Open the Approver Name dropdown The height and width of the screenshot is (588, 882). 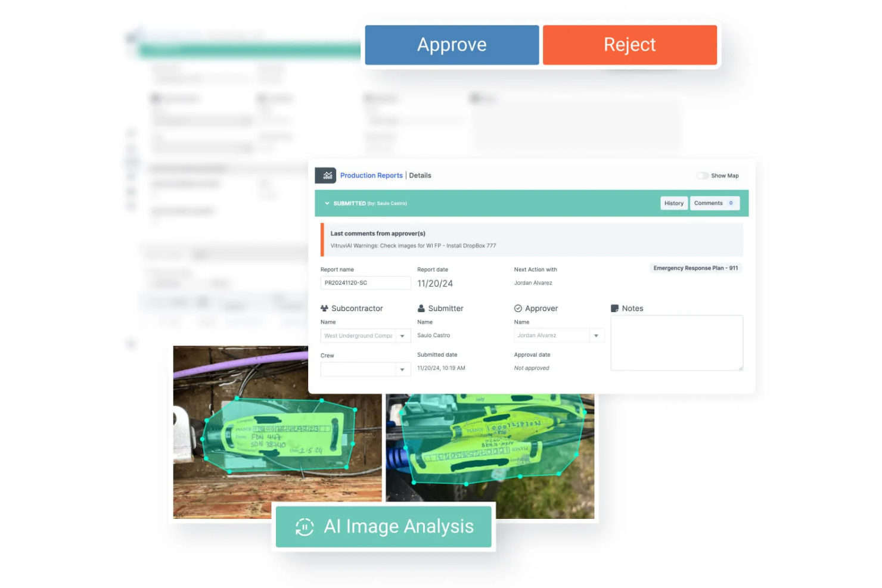[596, 335]
